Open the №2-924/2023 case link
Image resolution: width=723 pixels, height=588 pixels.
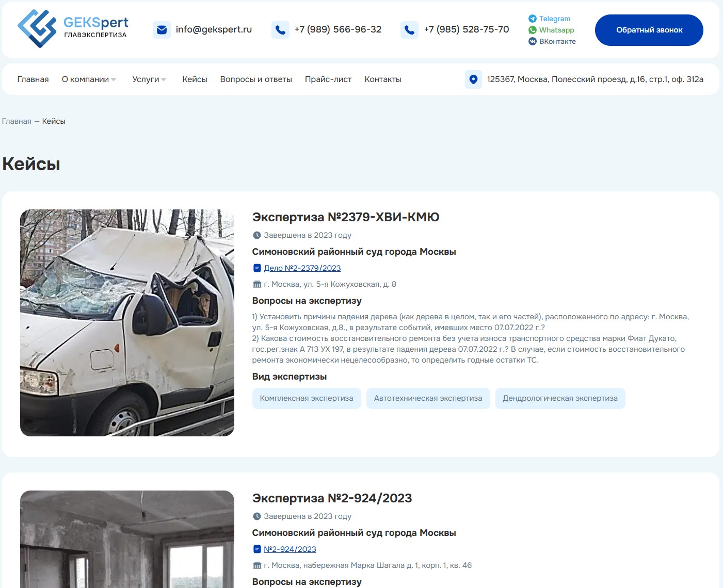[x=290, y=549]
